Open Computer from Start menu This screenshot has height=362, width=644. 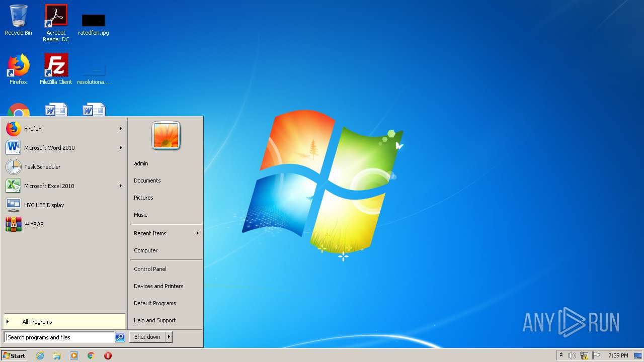(x=166, y=250)
